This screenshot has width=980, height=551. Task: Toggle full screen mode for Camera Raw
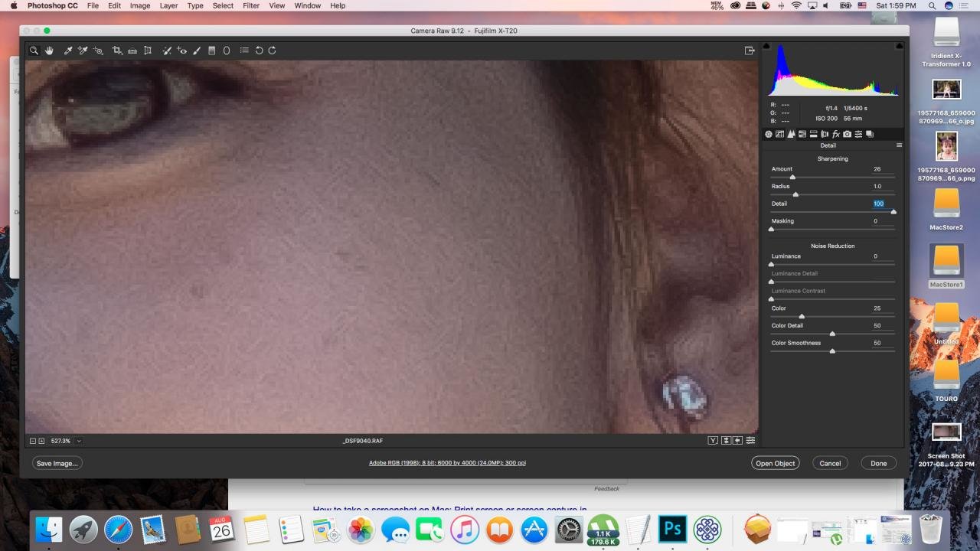[750, 51]
